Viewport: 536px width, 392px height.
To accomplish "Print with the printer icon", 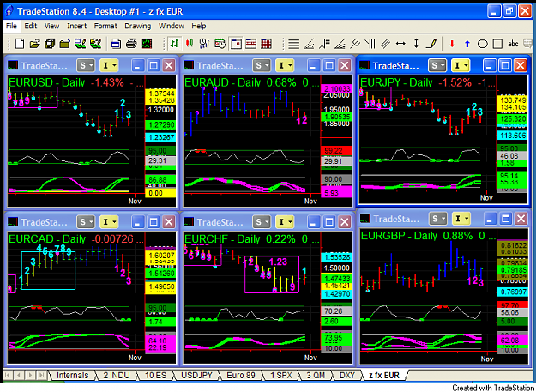I will click(131, 44).
